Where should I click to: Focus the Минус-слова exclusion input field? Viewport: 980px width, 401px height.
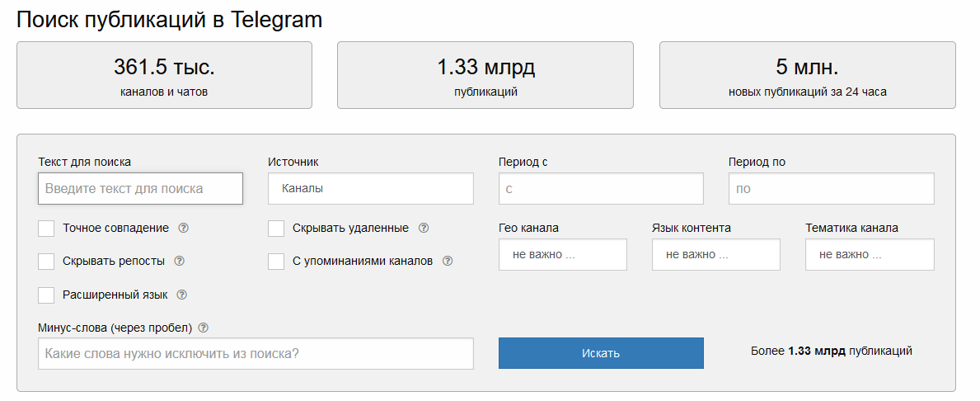(x=256, y=353)
